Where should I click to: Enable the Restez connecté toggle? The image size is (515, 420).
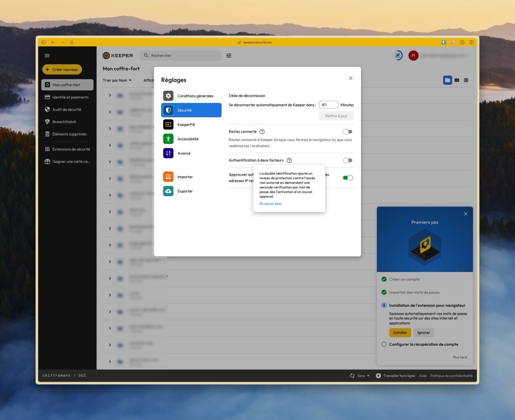(348, 132)
